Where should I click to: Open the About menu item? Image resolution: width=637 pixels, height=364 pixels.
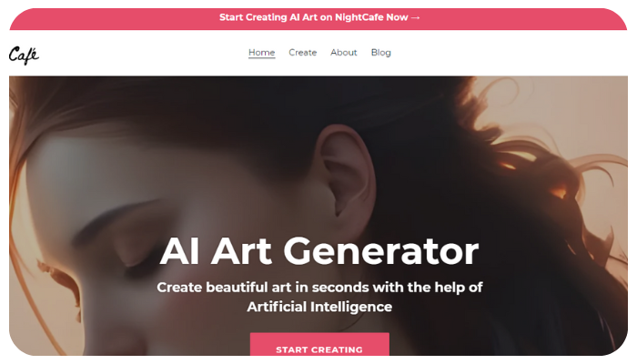344,53
